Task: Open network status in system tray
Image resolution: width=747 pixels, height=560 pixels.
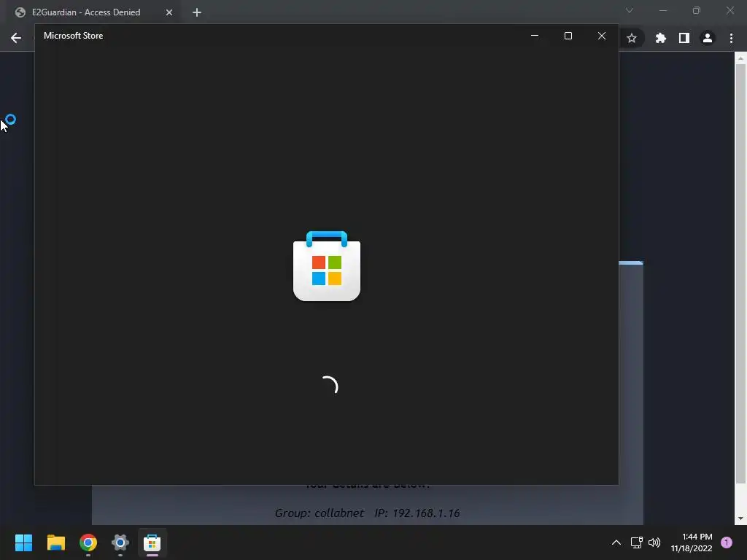Action: tap(636, 542)
